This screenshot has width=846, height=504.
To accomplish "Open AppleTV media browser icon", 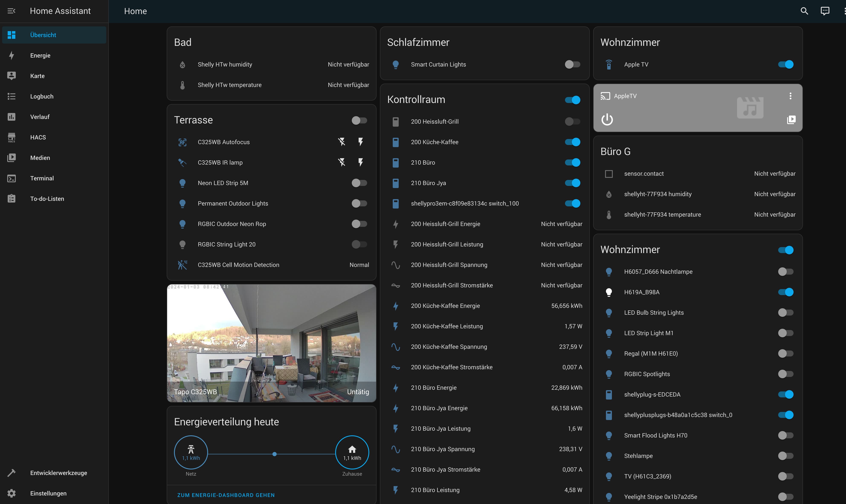I will pyautogui.click(x=791, y=120).
